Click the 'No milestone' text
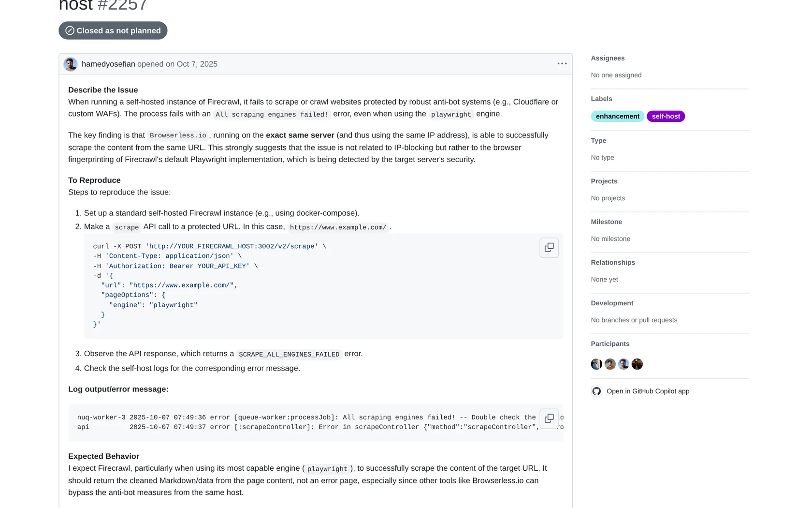 610,239
